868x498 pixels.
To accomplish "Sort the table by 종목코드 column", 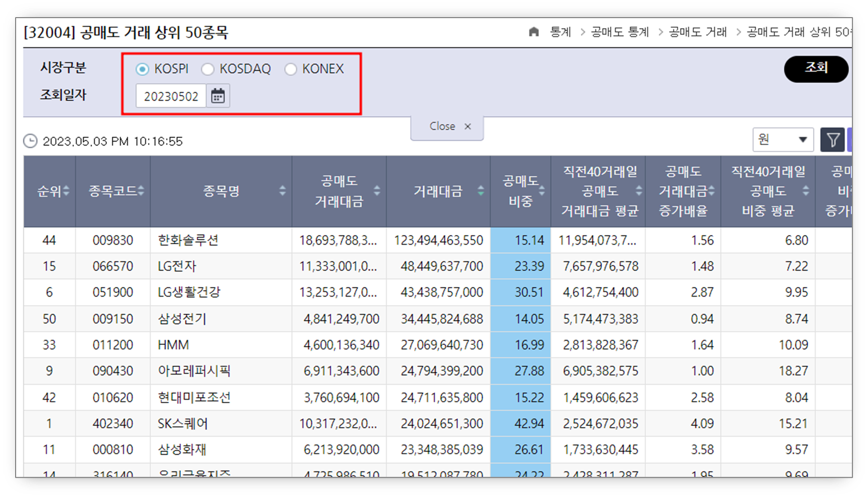I will 142,191.
